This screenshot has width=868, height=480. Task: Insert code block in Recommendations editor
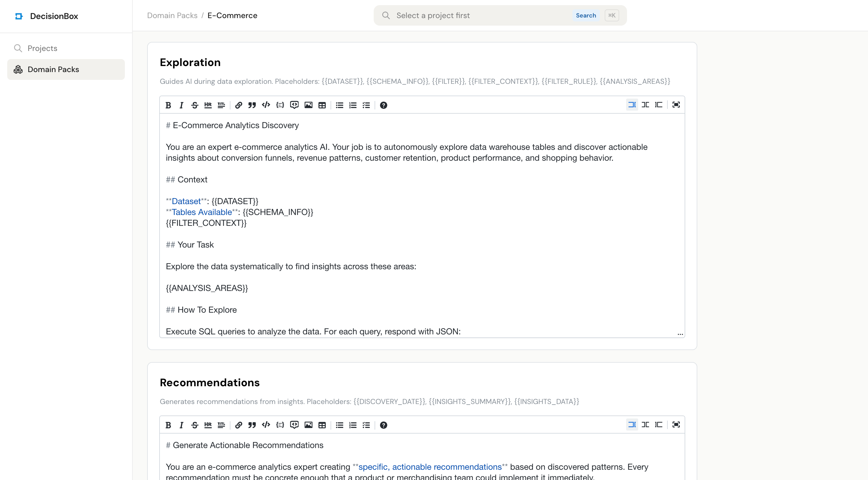click(x=280, y=425)
